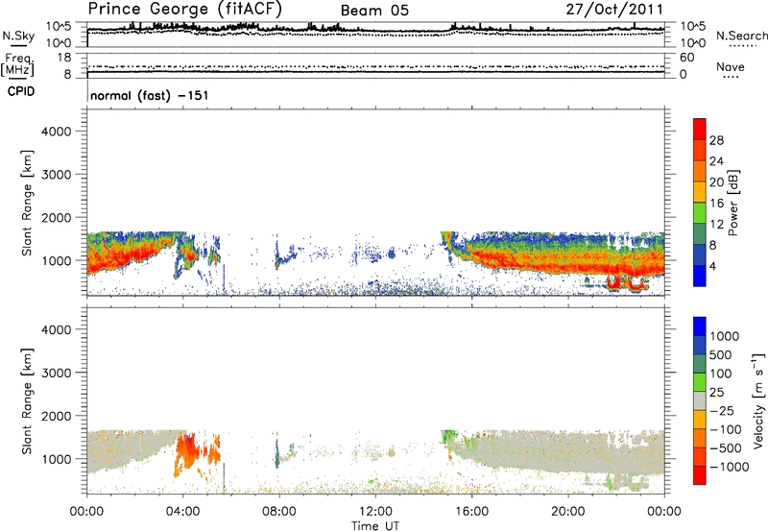Pick the red top segment of Power colorbar
Viewport: 768px width, 532px height.
pos(700,130)
